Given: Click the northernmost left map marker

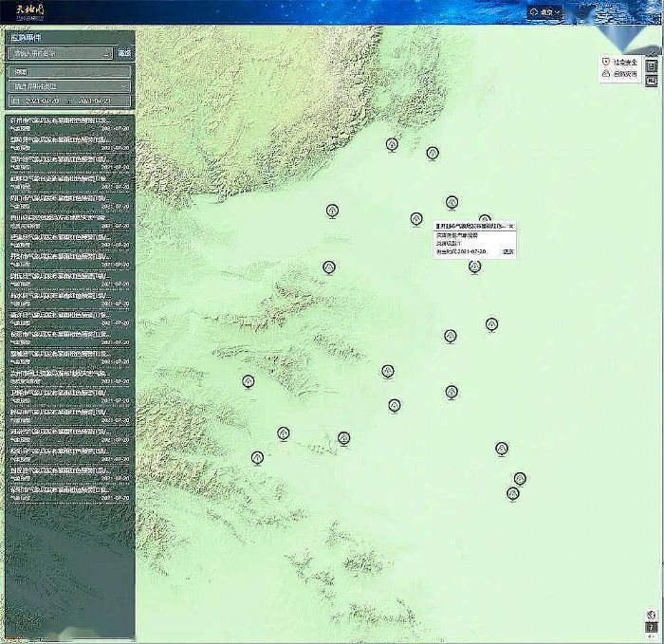Looking at the screenshot, I should [392, 144].
